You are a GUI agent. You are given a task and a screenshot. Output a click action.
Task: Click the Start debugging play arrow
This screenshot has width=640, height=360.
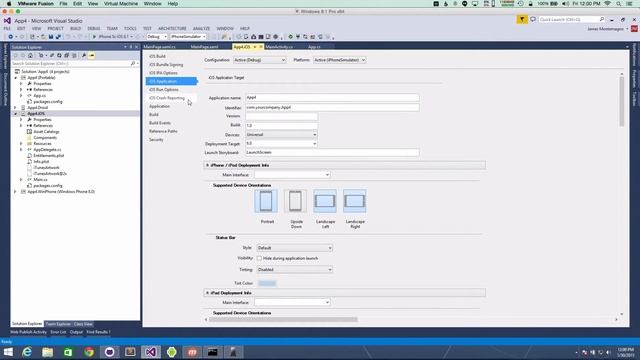[94, 37]
